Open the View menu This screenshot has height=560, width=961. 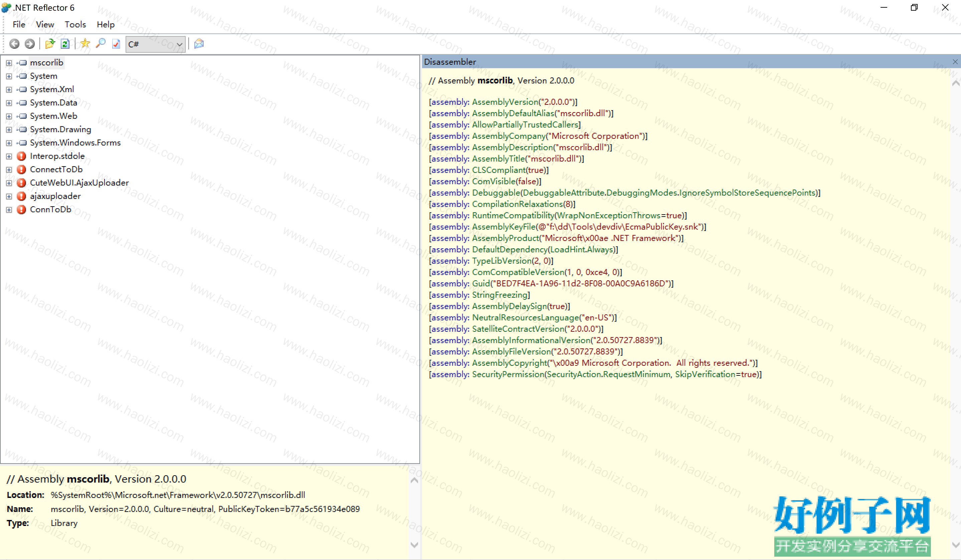point(45,24)
